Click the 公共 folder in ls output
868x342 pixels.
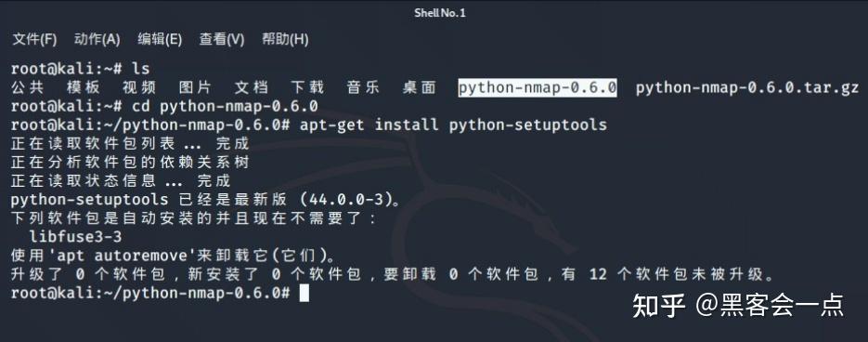[27, 87]
